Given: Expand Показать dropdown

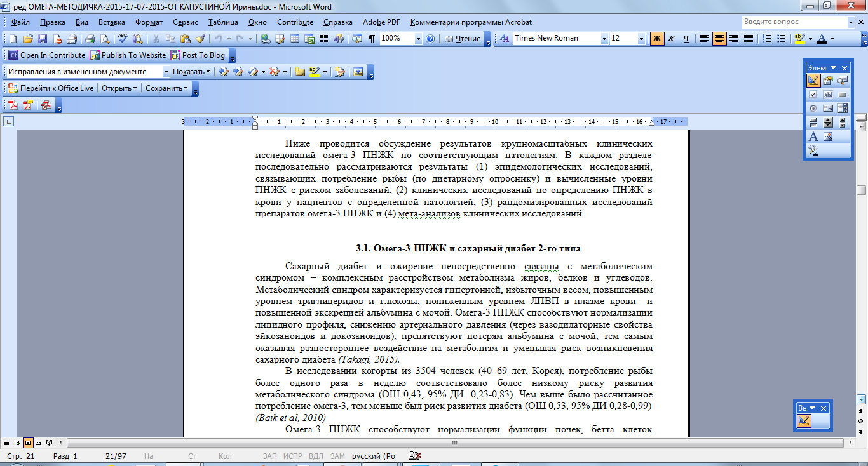Looking at the screenshot, I should pos(191,72).
